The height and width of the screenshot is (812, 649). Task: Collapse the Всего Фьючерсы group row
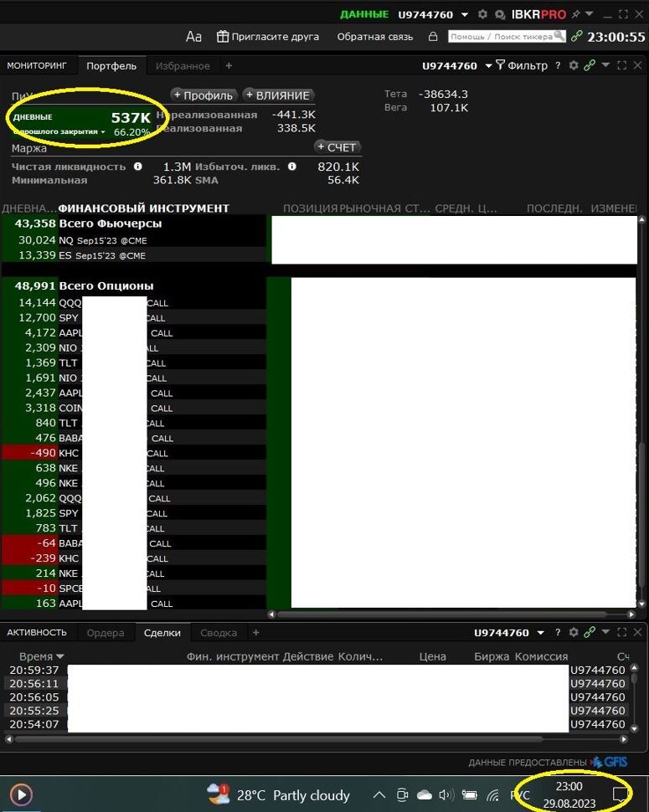coord(134,224)
